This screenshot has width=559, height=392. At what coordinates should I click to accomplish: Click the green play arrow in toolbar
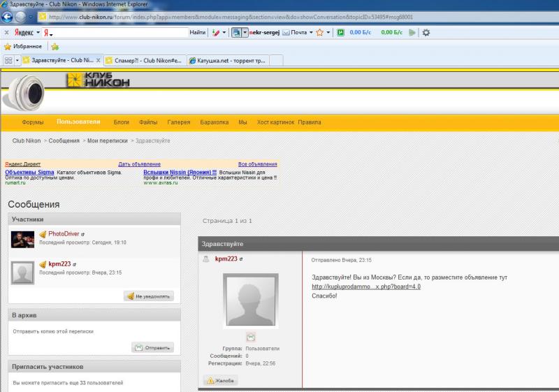pos(412,32)
